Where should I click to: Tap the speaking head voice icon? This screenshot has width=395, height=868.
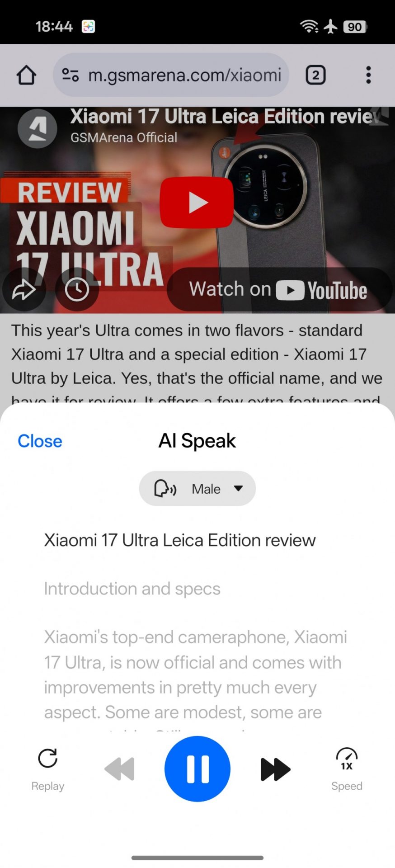pos(165,489)
